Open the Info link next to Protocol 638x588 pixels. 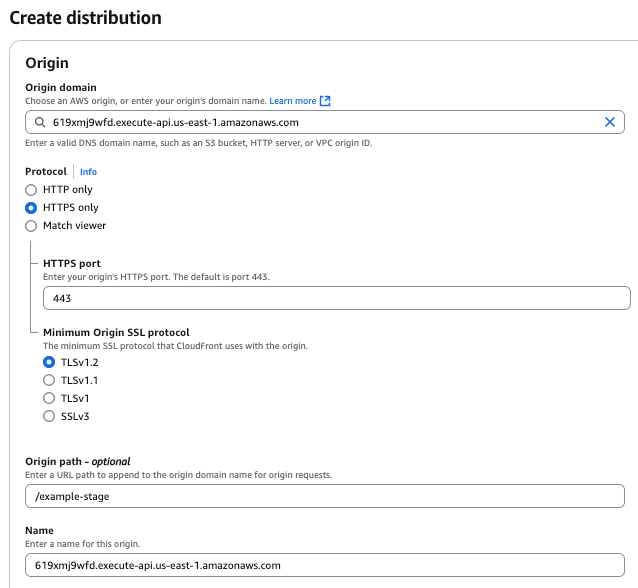click(x=88, y=172)
